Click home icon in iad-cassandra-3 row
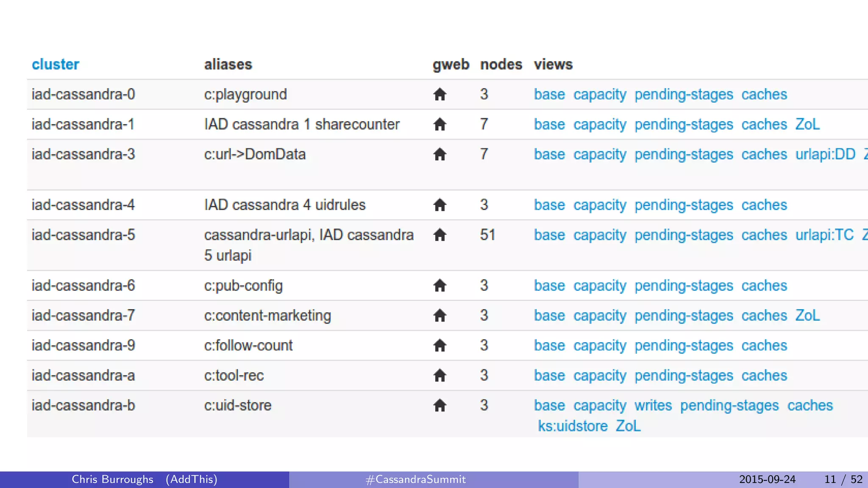Screen dimensions: 868x488 (440, 154)
